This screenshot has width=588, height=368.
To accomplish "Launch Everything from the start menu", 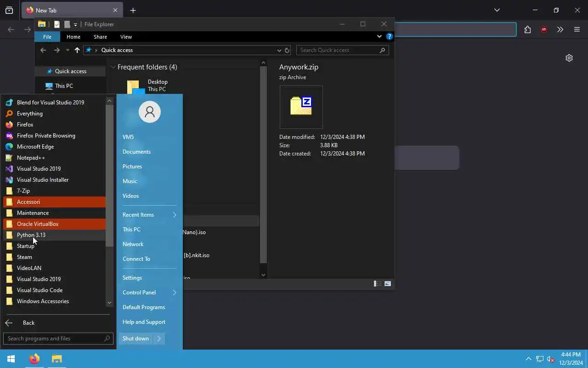I will click(x=54, y=114).
